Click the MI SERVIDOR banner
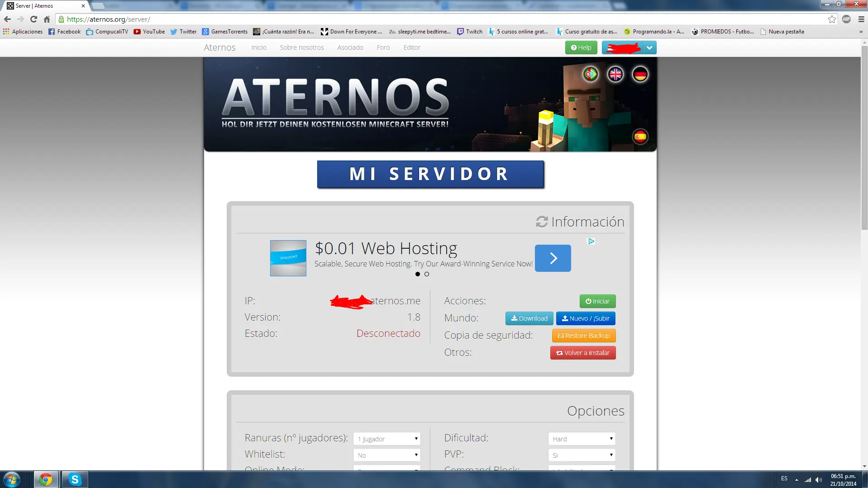 coord(430,174)
